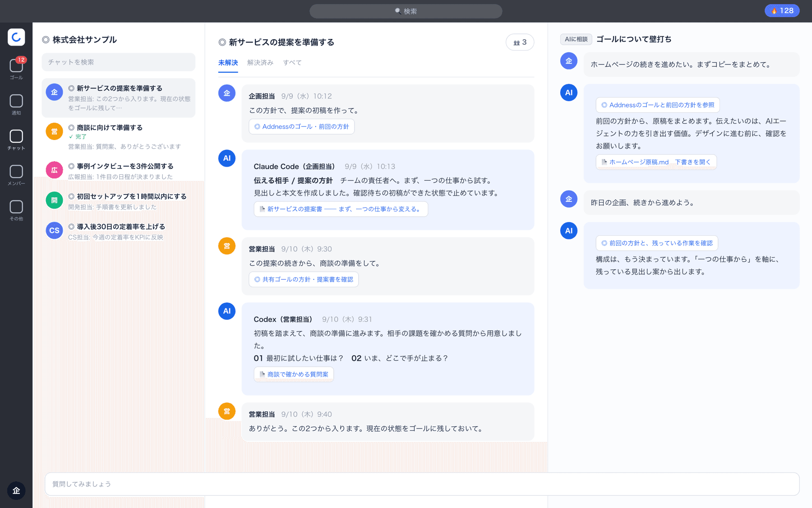Viewport: 812px width, 508px height.
Task: Click 下書きを開く link
Action: point(692,162)
